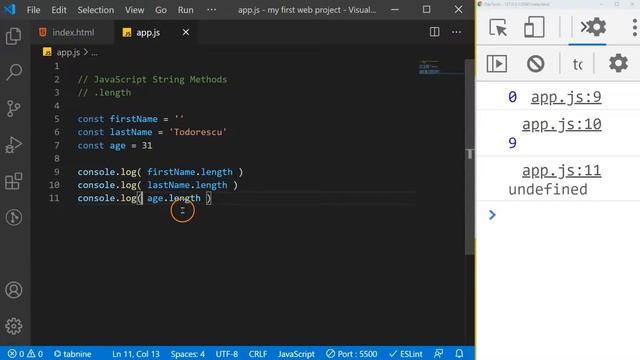The height and width of the screenshot is (360, 640).
Task: Click 'Todorescu' string on line 6
Action: (198, 132)
